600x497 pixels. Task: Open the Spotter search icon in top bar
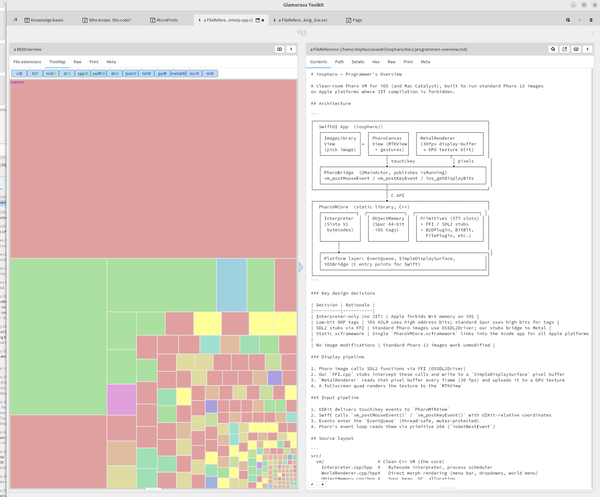tap(568, 20)
